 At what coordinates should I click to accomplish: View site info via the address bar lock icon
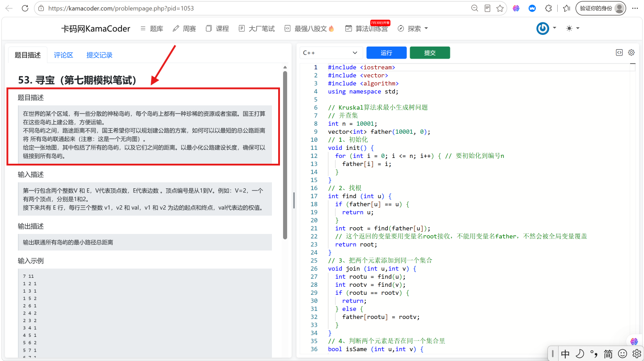(x=41, y=8)
